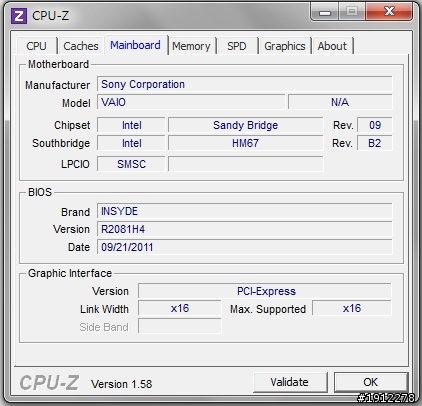Select the Mainboard tab
The height and width of the screenshot is (406, 422).
(135, 45)
